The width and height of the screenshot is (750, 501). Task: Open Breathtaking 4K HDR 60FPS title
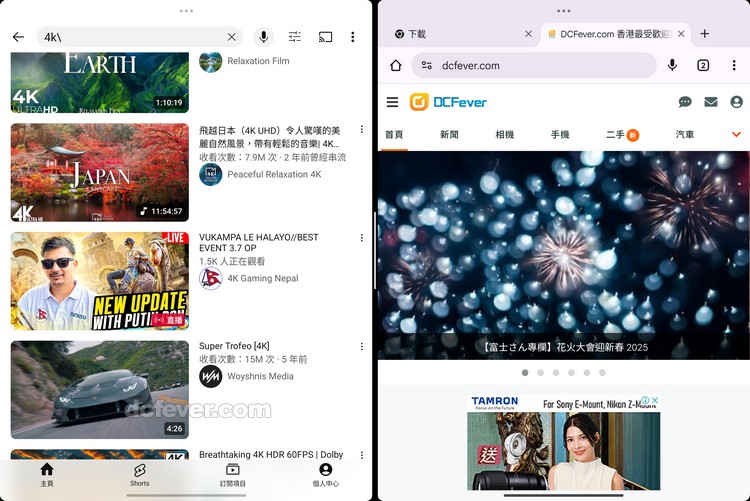point(271,455)
